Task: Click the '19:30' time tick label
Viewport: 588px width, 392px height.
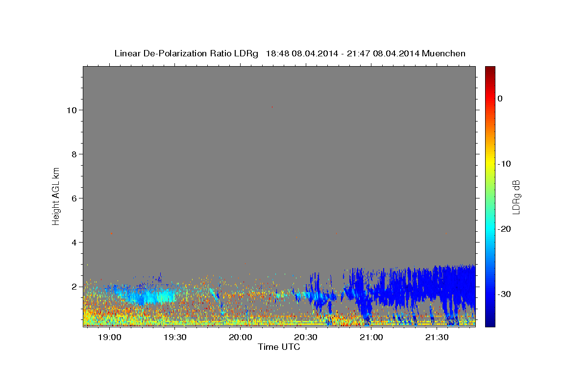Action: [x=175, y=338]
